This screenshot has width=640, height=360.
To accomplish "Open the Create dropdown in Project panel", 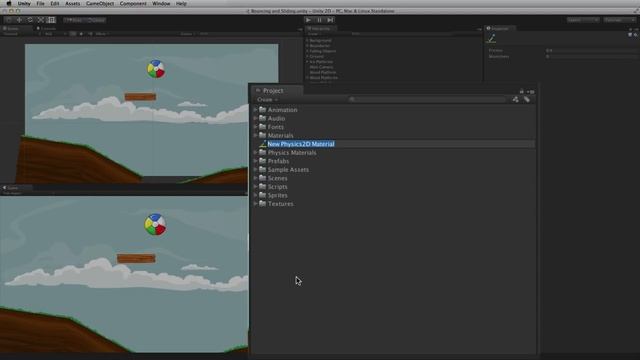I will (267, 100).
